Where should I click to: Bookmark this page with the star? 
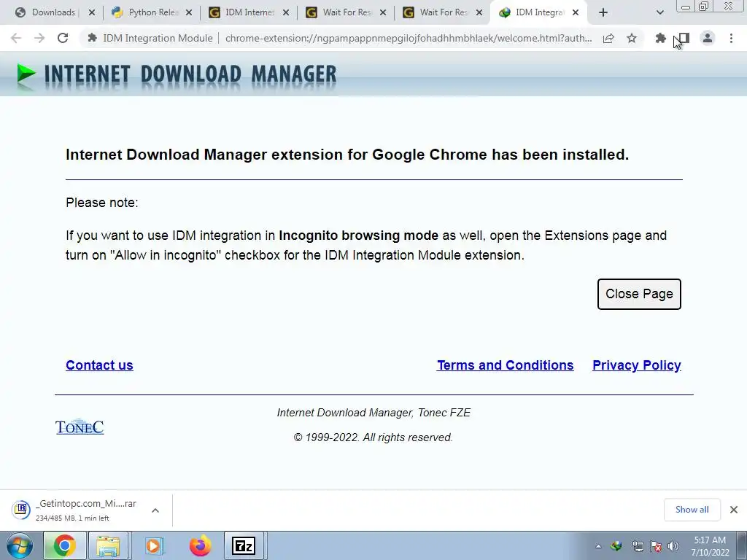tap(632, 38)
